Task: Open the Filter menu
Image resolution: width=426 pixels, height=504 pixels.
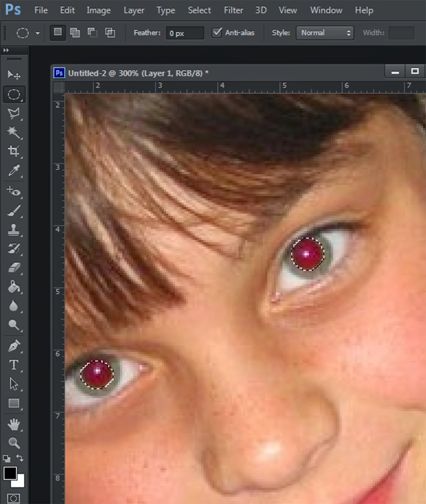Action: [233, 10]
